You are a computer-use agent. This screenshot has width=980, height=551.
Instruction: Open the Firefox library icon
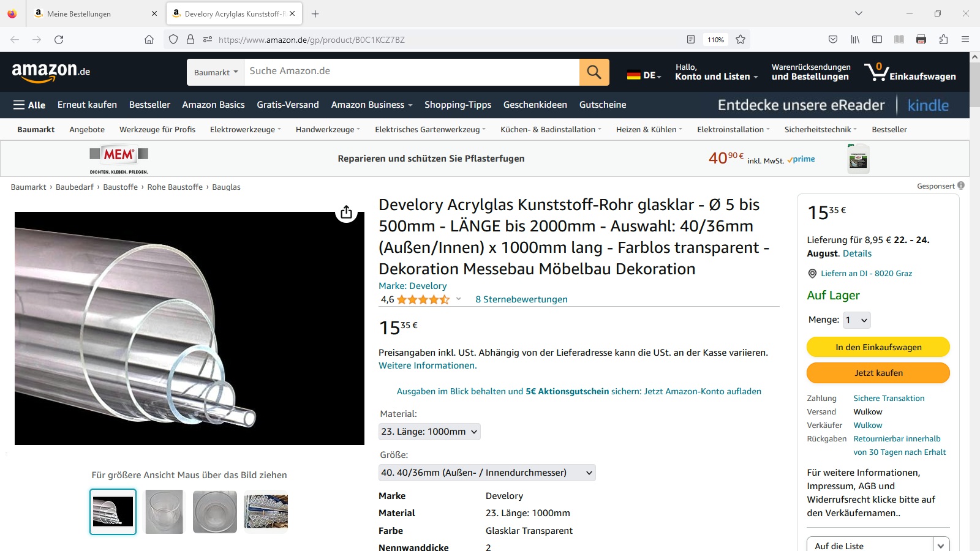coord(855,40)
